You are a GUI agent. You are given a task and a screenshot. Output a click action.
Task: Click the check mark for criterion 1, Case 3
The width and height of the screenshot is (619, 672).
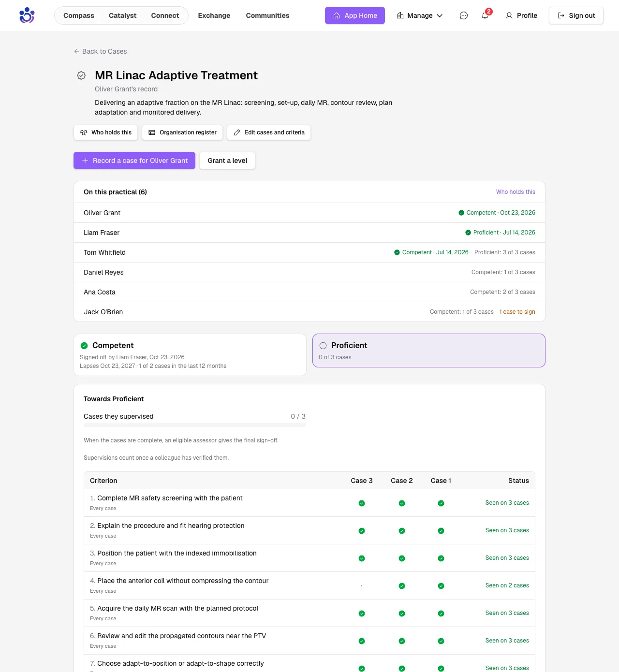tap(362, 503)
